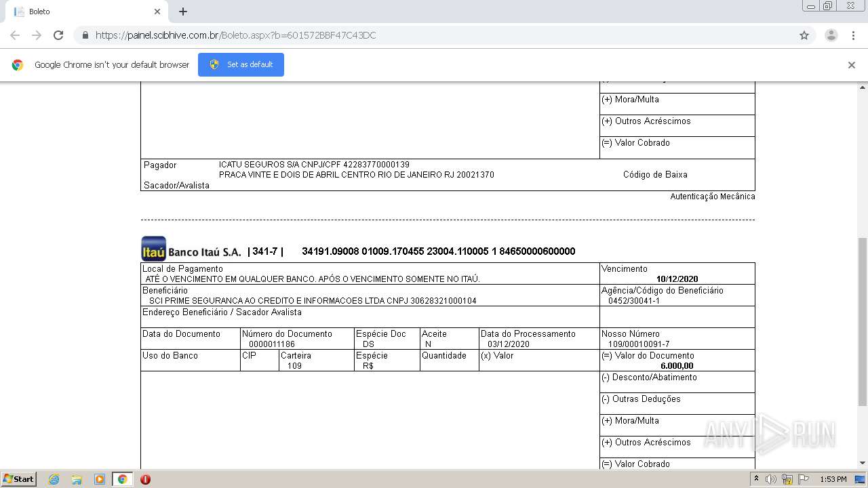Open the Chrome three-dot menu
Viewport: 868px width, 488px height.
point(854,35)
